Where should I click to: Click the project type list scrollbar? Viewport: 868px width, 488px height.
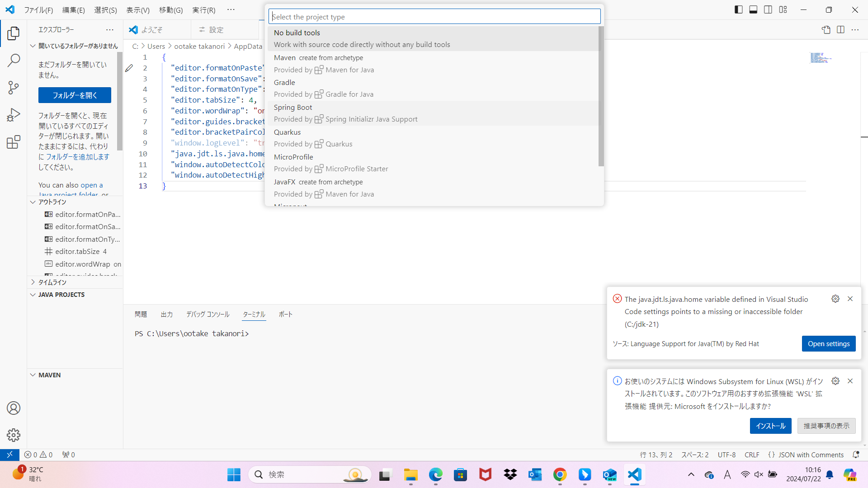pyautogui.click(x=601, y=96)
